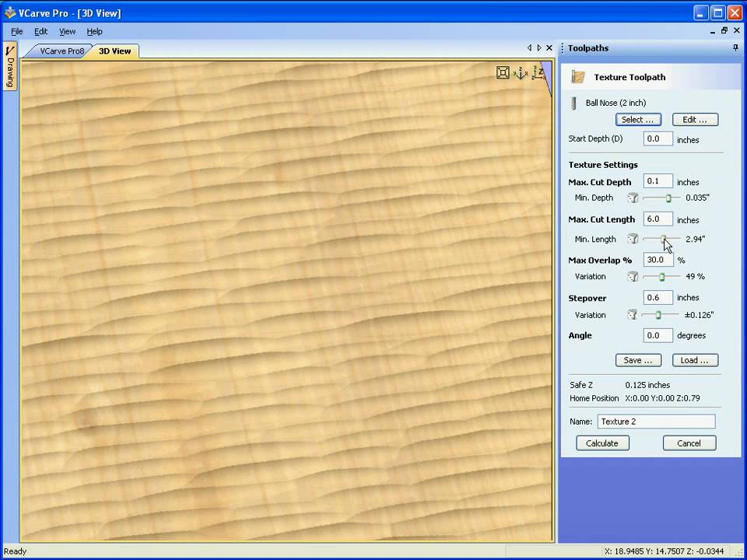Click the Texture Toolpath header icon
Screen dimensions: 747x560
coord(578,77)
